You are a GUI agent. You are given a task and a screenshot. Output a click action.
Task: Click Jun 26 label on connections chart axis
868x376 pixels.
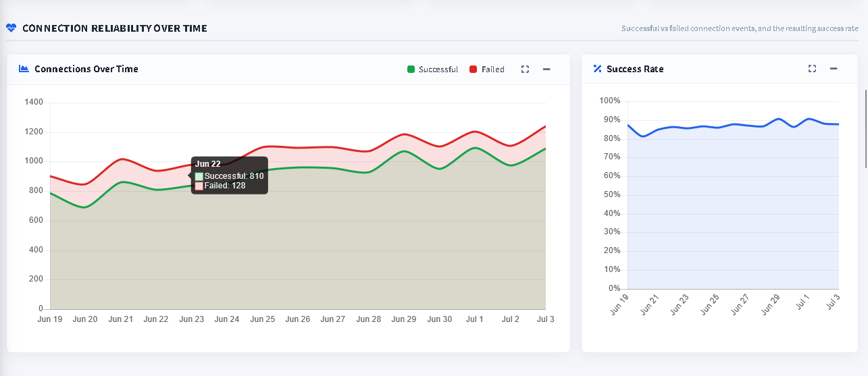(x=297, y=319)
